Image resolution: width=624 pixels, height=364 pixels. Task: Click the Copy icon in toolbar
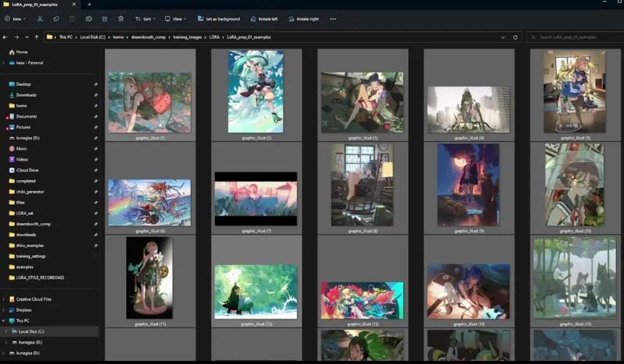tap(56, 19)
